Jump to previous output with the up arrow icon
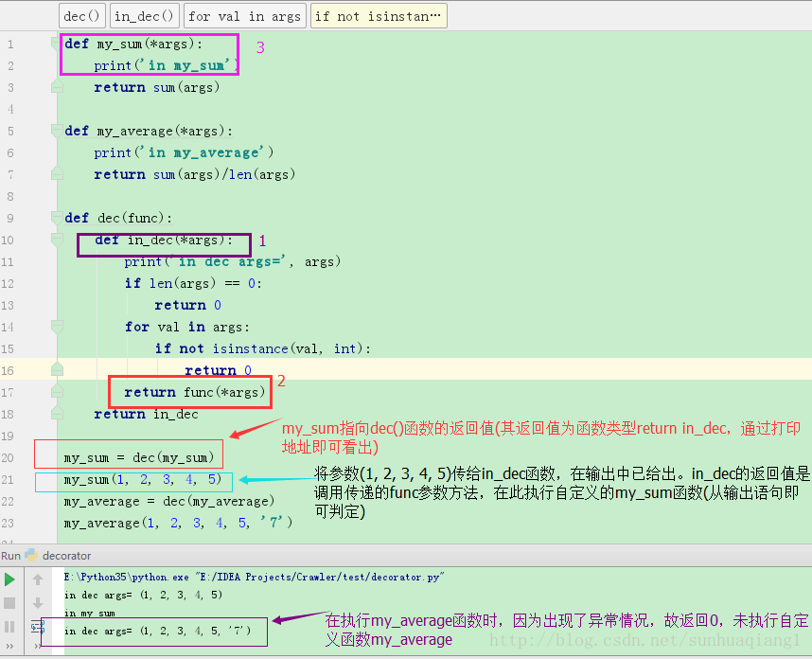The height and width of the screenshot is (659, 812). [x=38, y=579]
